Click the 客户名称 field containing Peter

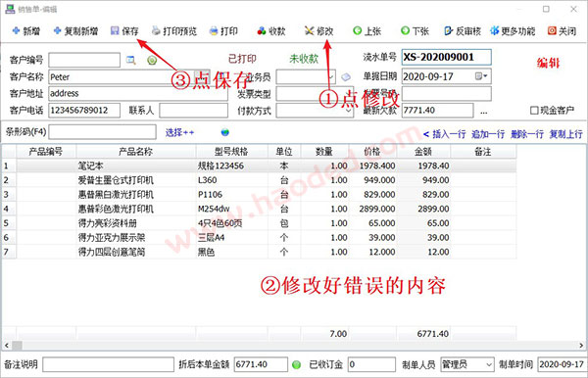[x=129, y=76]
